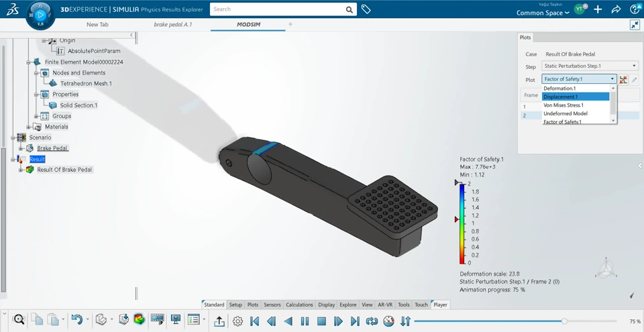Collapse the Finite Element Model00002224 node
The image size is (644, 332).
(x=29, y=62)
